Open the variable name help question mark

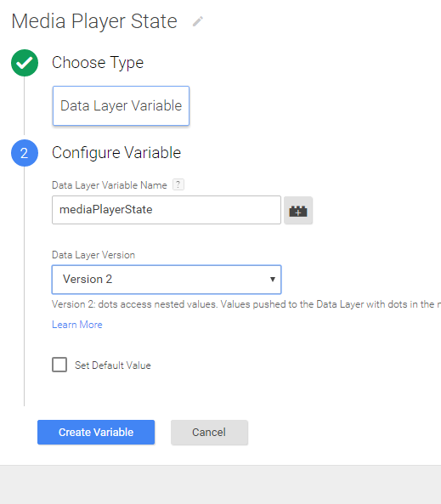pos(178,184)
